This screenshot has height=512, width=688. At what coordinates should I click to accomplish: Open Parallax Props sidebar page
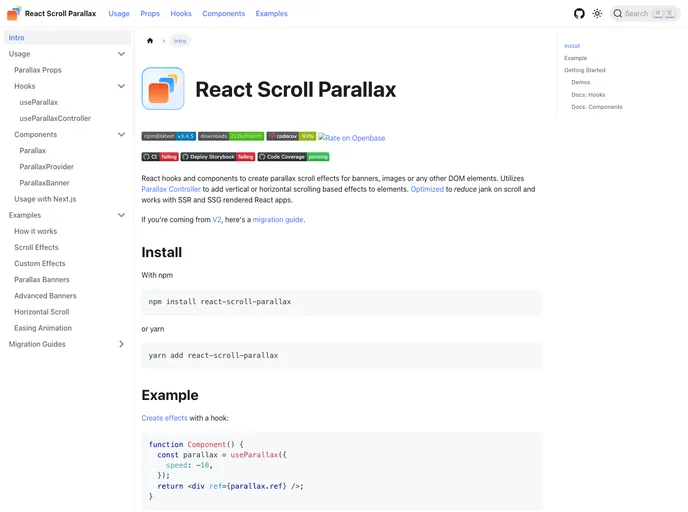tap(38, 70)
